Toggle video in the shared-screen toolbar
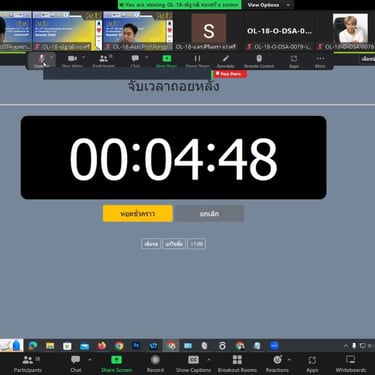The image size is (375, 375). pyautogui.click(x=72, y=61)
